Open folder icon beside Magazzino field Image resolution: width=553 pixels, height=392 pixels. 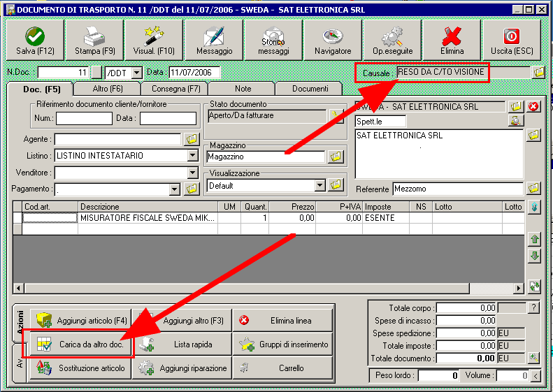coord(336,157)
